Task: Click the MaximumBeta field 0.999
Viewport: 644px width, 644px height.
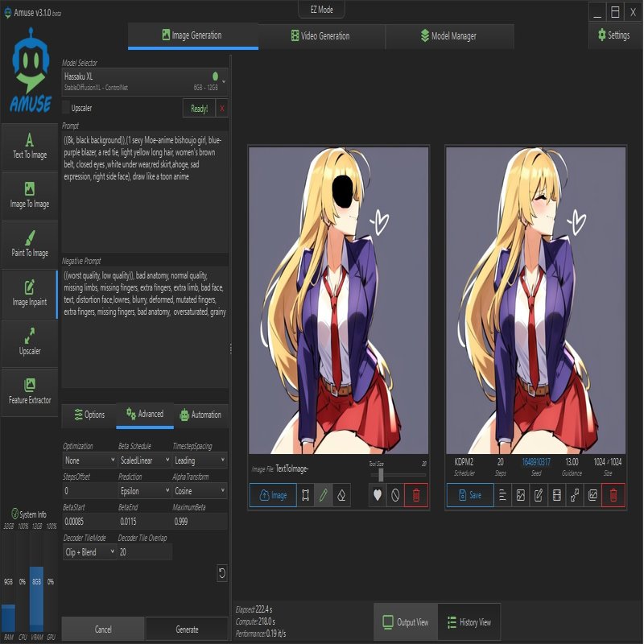Action: coord(200,522)
